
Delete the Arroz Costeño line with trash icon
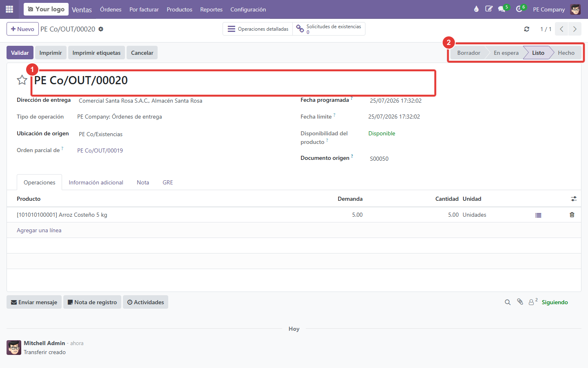[x=572, y=215]
